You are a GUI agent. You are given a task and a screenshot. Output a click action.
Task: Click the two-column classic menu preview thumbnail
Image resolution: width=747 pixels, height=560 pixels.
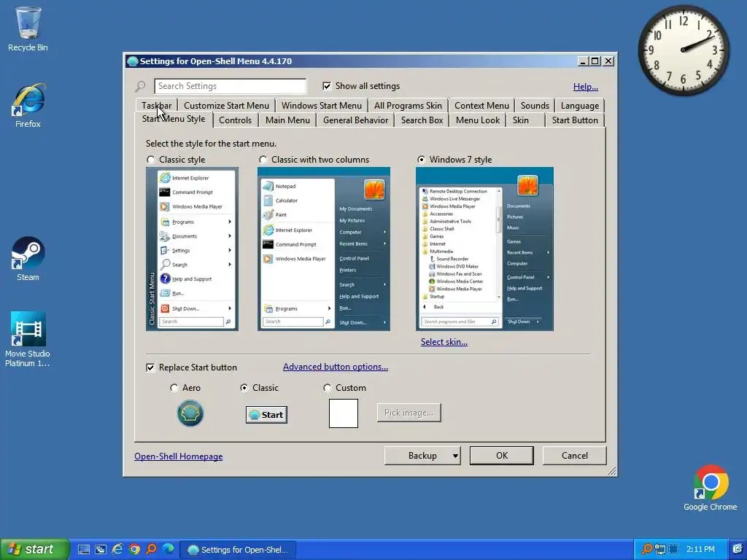point(324,249)
